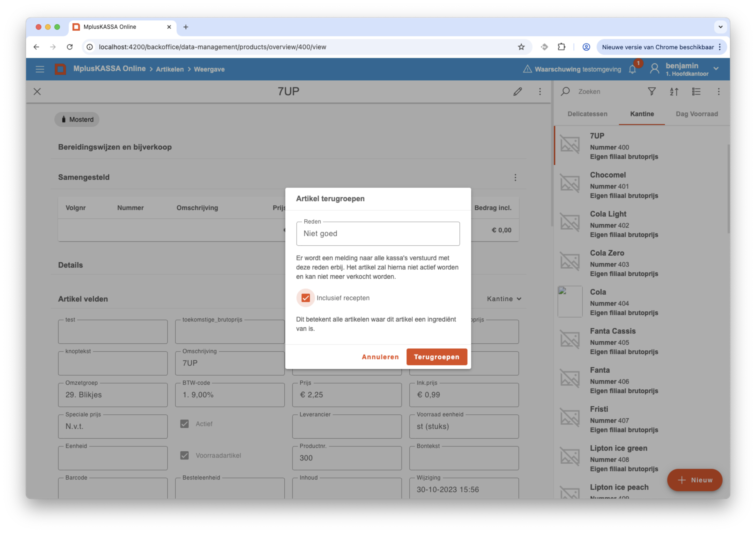
Task: Open the article list overflow menu
Action: 719,92
